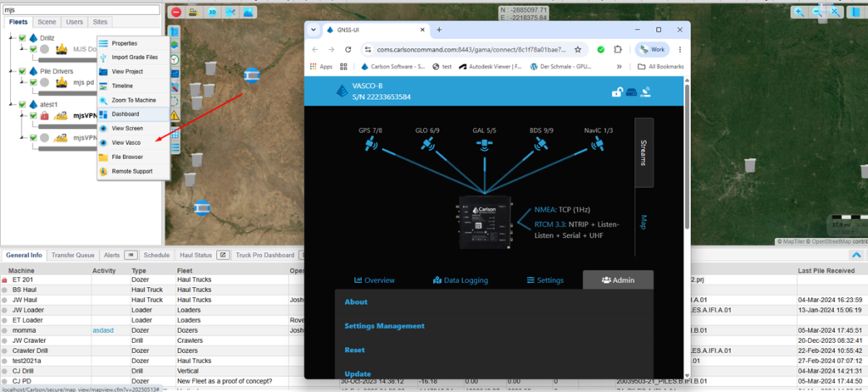Toggle the Pile Drivers fleet checkbox
Viewport: 868px width, 392px height.
[22, 71]
